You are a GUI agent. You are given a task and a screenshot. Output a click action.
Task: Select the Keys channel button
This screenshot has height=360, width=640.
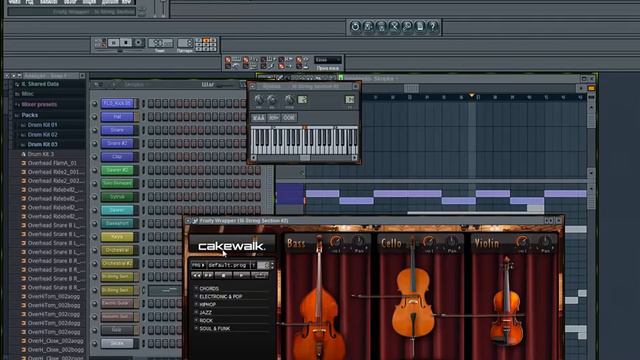coord(117,237)
